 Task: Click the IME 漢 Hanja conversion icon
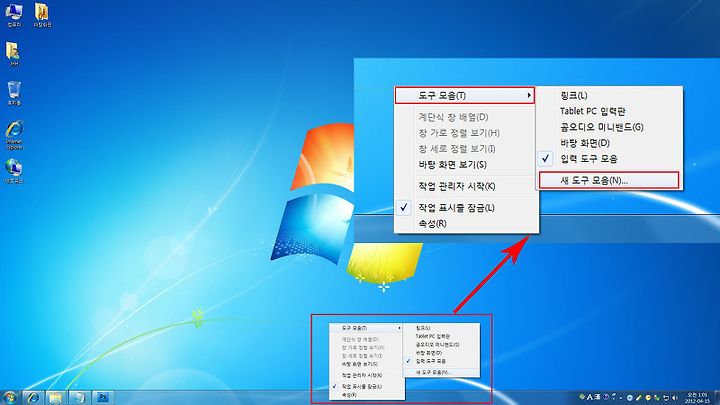pos(597,397)
